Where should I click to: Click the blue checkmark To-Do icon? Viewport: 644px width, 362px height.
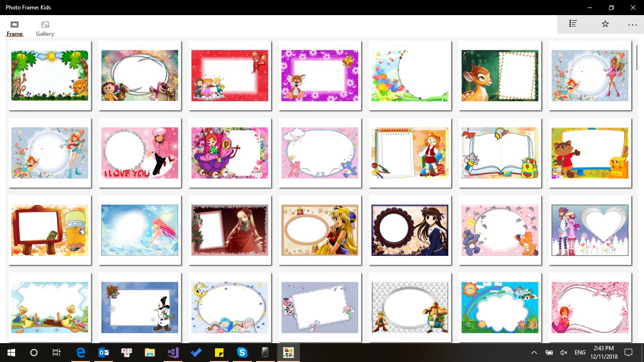pos(196,353)
